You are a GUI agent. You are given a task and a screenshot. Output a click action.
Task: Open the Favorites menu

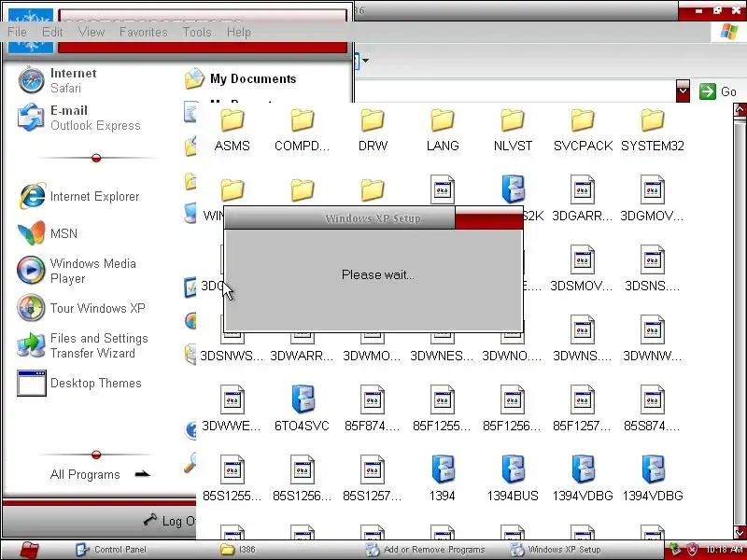point(144,32)
